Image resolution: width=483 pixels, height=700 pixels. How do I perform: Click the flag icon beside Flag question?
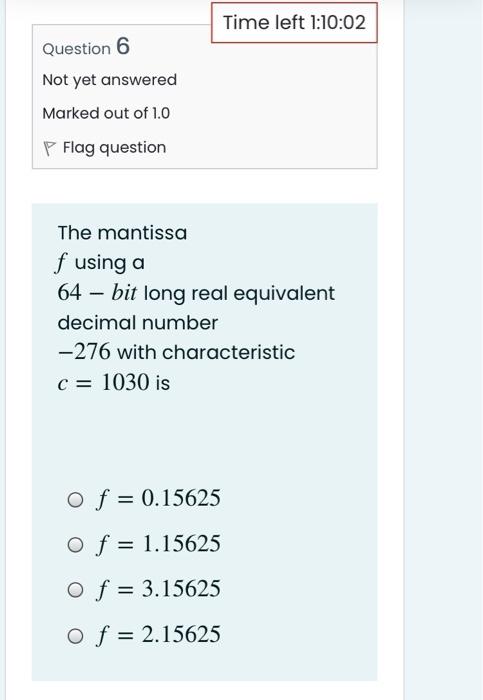(49, 149)
